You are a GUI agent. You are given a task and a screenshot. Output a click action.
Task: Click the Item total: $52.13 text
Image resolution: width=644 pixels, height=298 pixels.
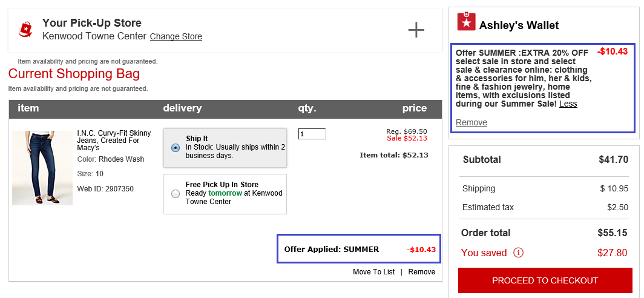click(394, 155)
